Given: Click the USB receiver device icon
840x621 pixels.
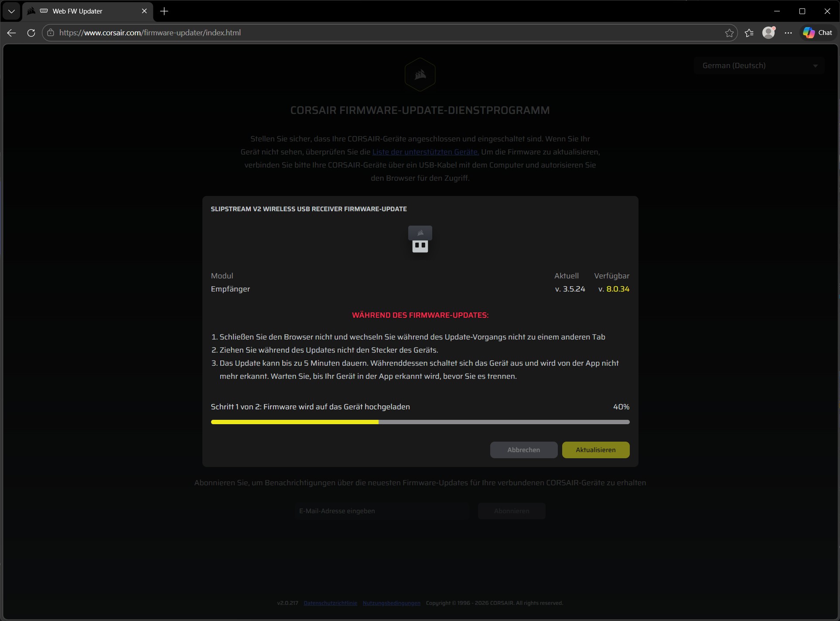Looking at the screenshot, I should coord(420,239).
